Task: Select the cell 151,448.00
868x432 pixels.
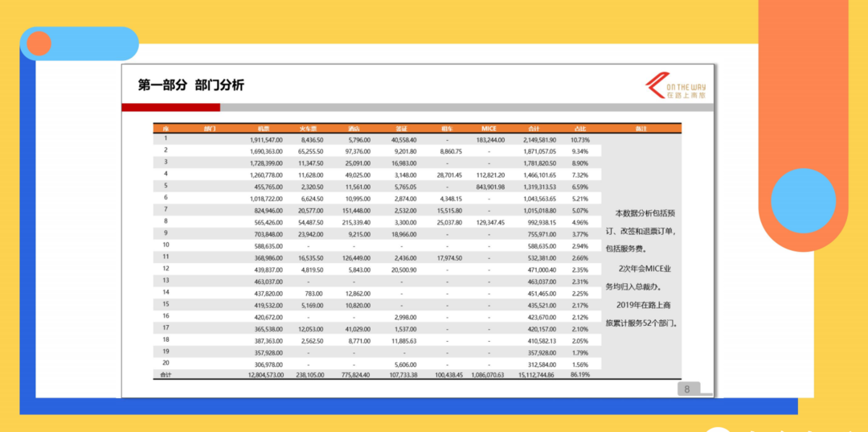Action: [356, 211]
